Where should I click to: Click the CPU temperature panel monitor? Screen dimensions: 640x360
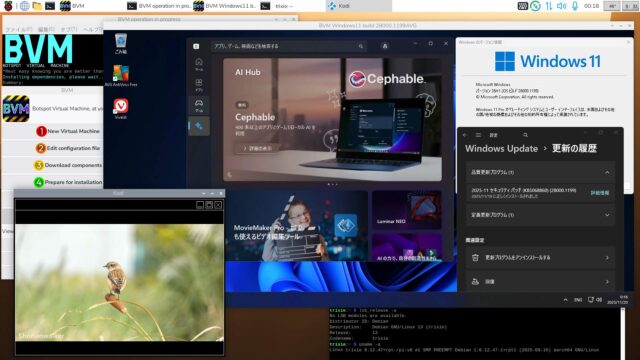pos(612,6)
